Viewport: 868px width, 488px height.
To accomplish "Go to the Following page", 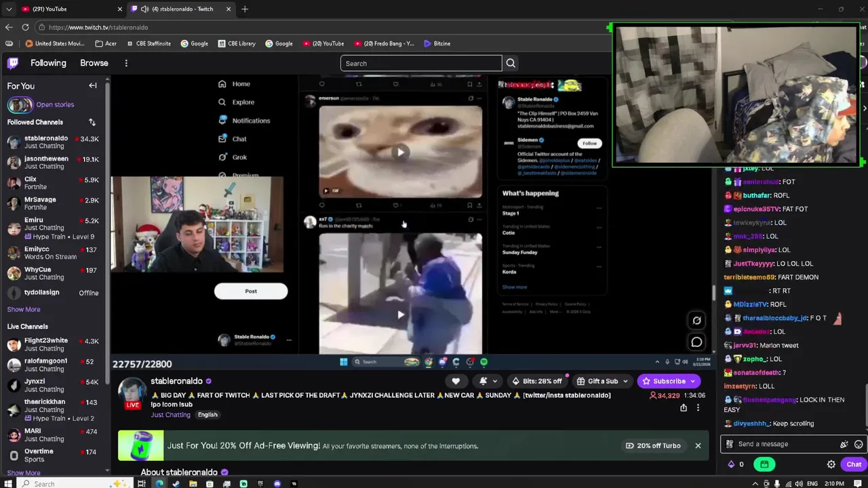I will pyautogui.click(x=48, y=63).
